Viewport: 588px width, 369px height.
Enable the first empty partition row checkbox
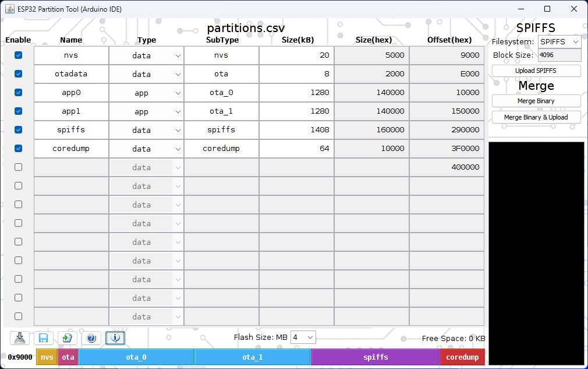pyautogui.click(x=18, y=167)
